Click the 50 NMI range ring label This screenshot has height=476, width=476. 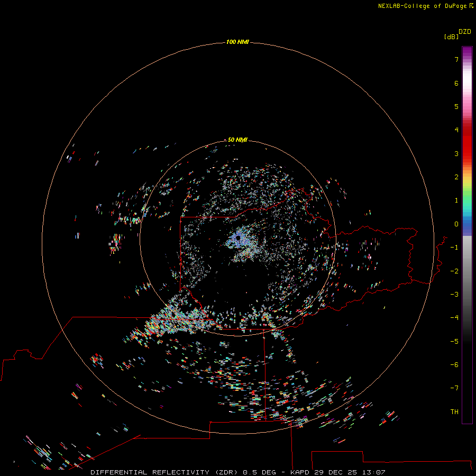(x=237, y=140)
